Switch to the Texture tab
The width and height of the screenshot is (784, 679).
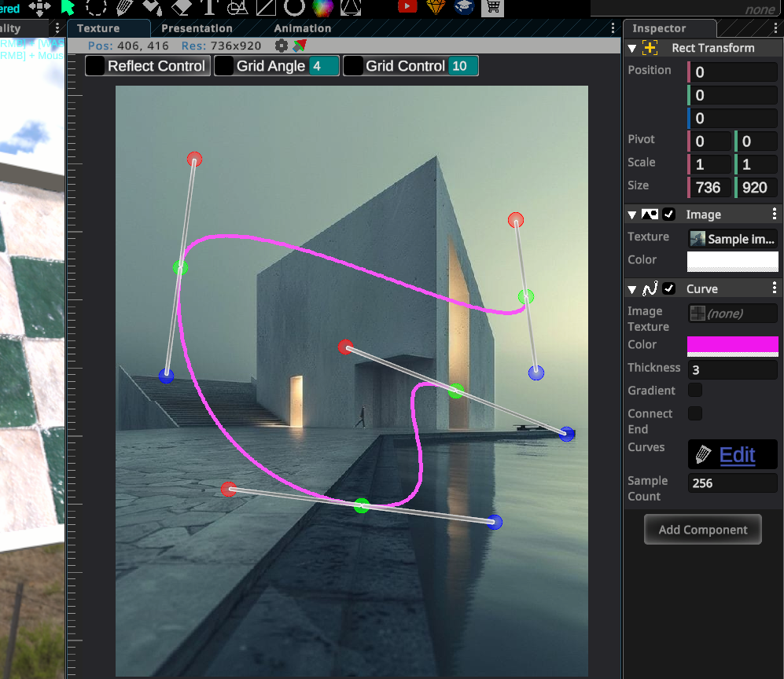coord(109,28)
